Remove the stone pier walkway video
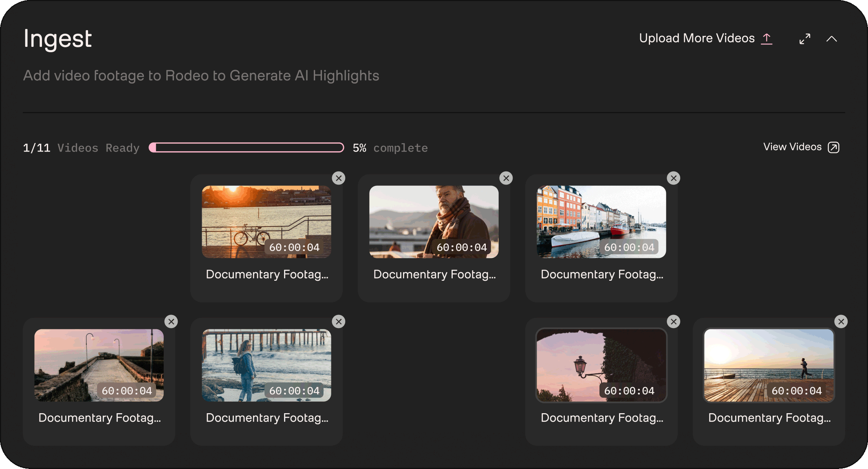 [x=171, y=321]
